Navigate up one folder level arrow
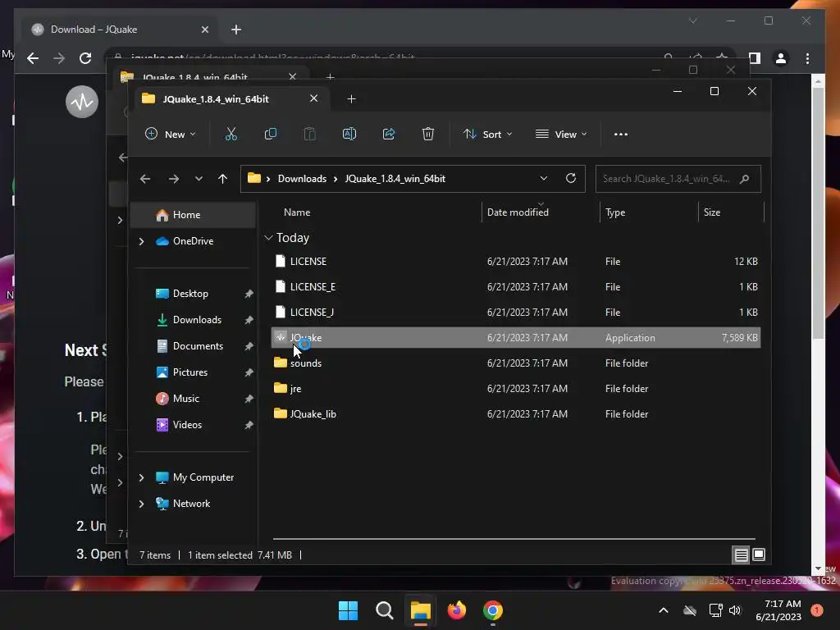This screenshot has height=630, width=840. tap(223, 179)
